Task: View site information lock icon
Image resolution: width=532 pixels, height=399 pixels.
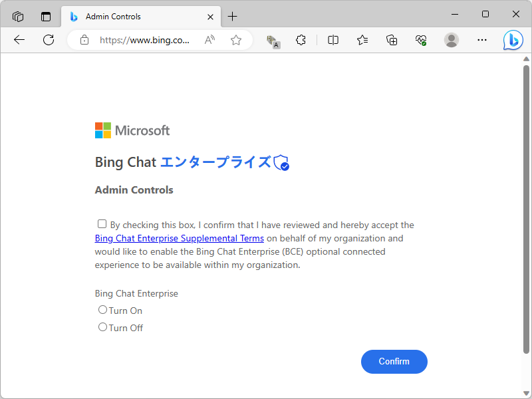Action: click(84, 40)
